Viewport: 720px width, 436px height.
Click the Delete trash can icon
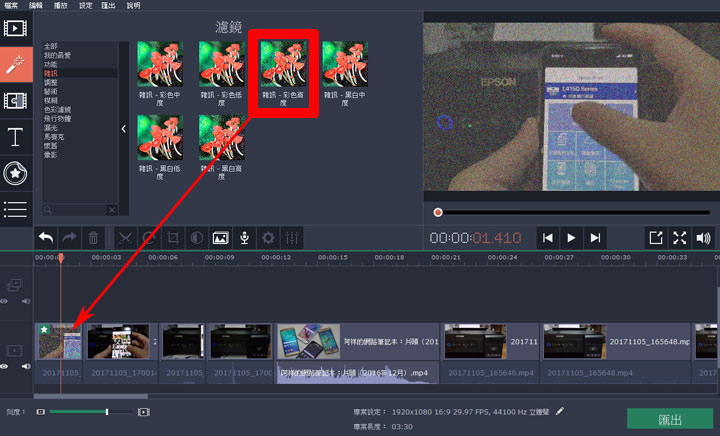(x=93, y=238)
